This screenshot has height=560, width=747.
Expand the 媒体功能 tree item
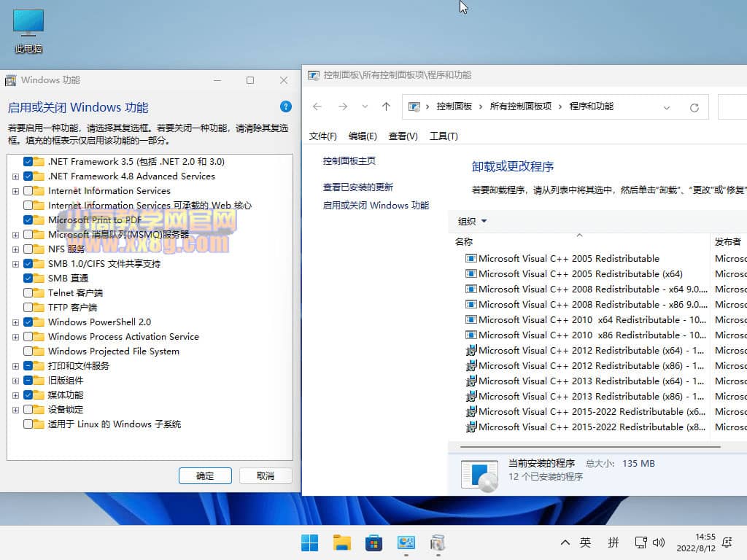[x=16, y=394]
